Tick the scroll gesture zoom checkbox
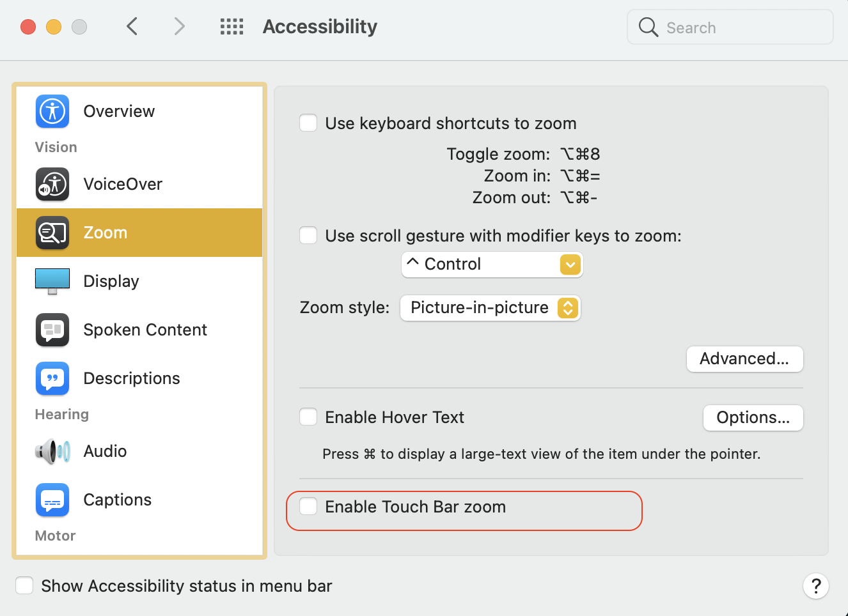 pos(309,235)
